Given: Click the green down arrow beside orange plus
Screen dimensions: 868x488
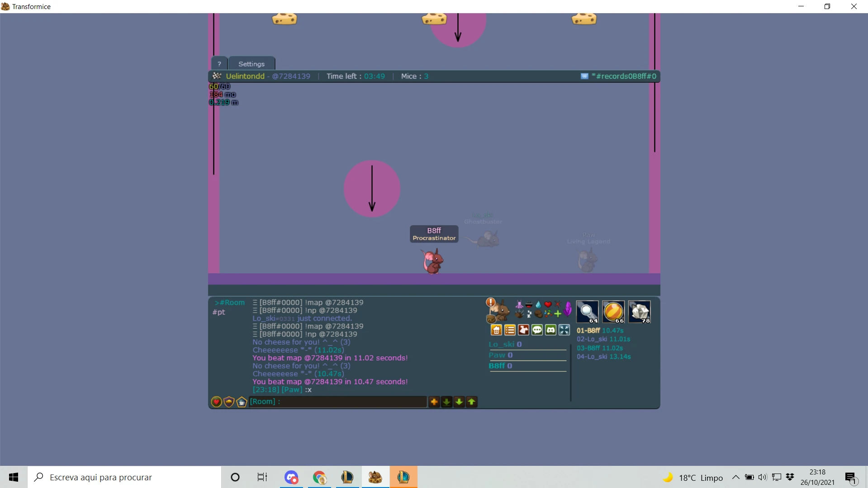Looking at the screenshot, I should pos(446,402).
